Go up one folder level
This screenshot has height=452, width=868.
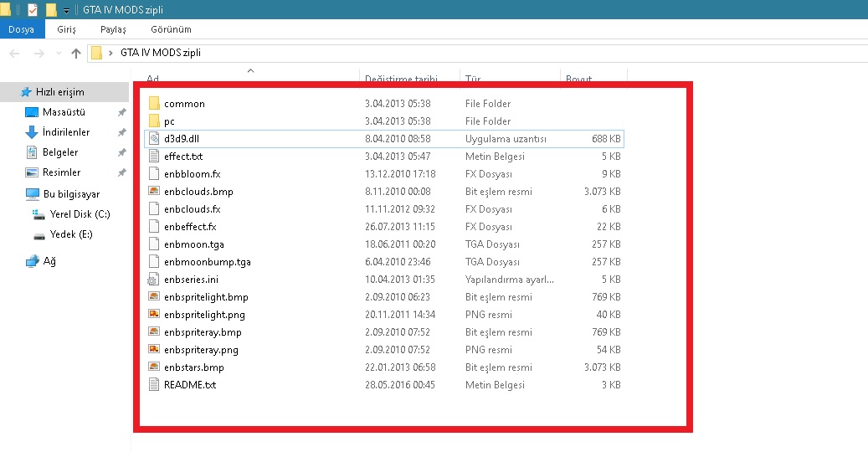pos(76,53)
